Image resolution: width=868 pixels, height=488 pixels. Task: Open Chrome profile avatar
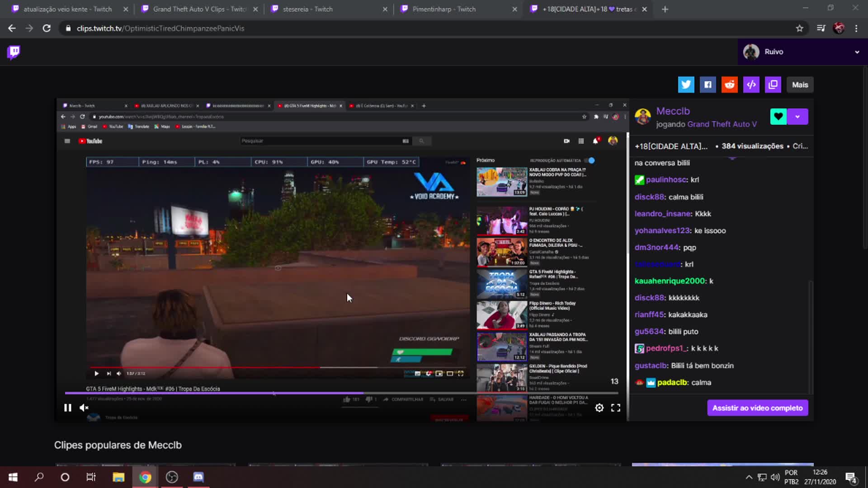pos(839,28)
